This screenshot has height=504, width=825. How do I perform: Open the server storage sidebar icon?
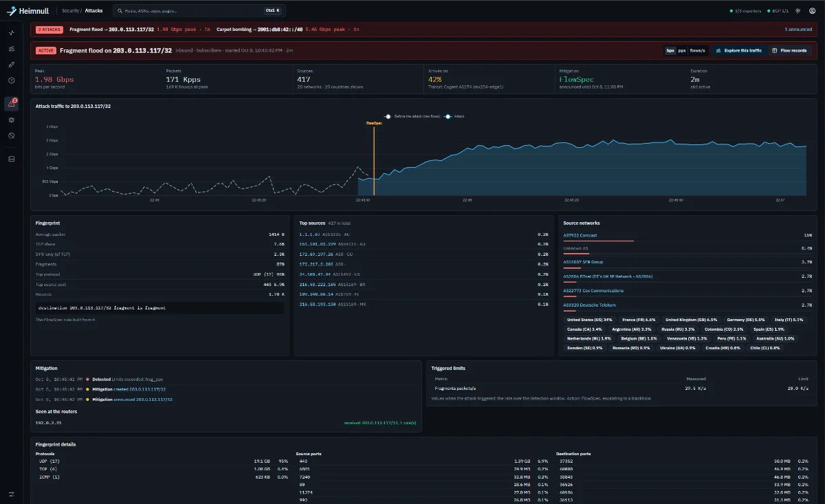pos(11,159)
